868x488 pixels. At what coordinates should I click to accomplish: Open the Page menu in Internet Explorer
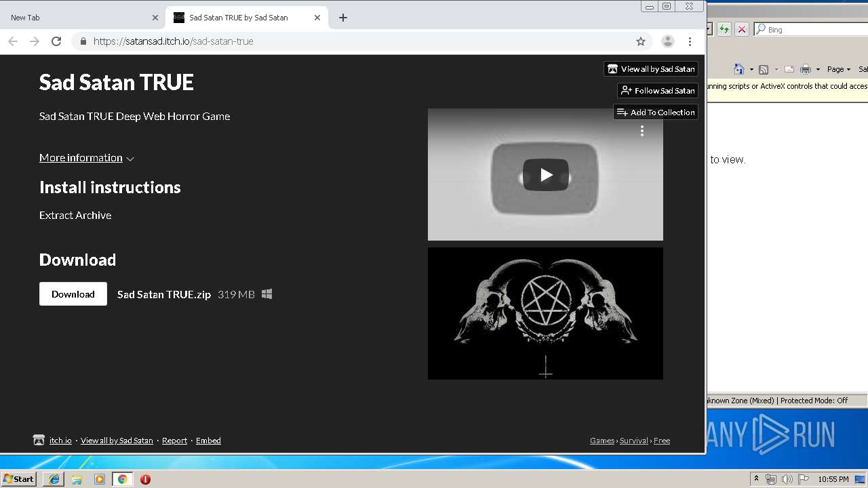coord(839,69)
